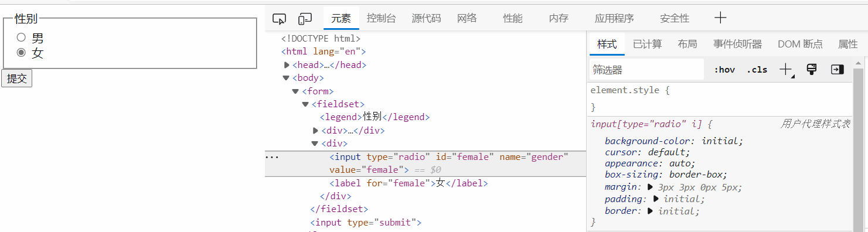This screenshot has width=868, height=232.
Task: Expand the border shorthand property
Action: [x=651, y=210]
